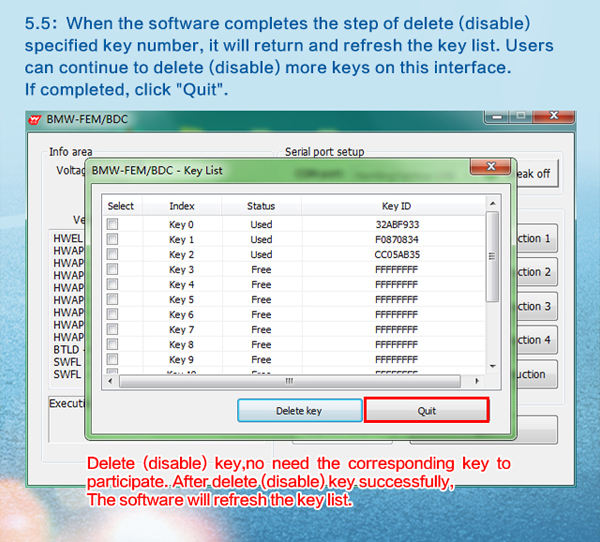Click the Quit button
This screenshot has height=542, width=600.
(x=427, y=411)
